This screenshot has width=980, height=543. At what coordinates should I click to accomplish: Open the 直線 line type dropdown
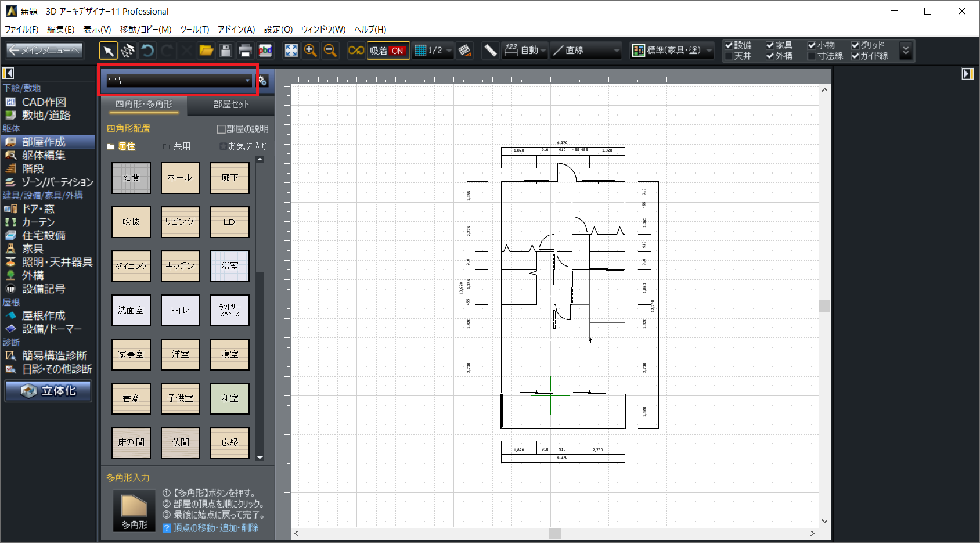pyautogui.click(x=586, y=51)
